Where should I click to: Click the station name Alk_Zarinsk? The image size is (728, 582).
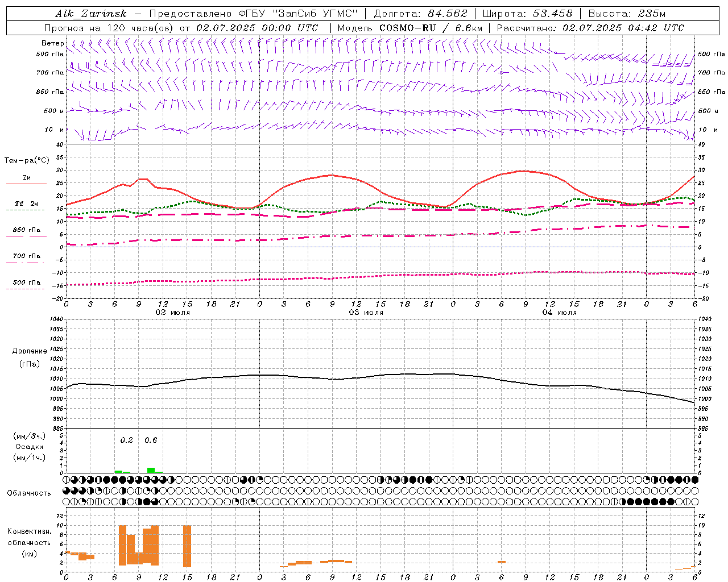(x=91, y=14)
